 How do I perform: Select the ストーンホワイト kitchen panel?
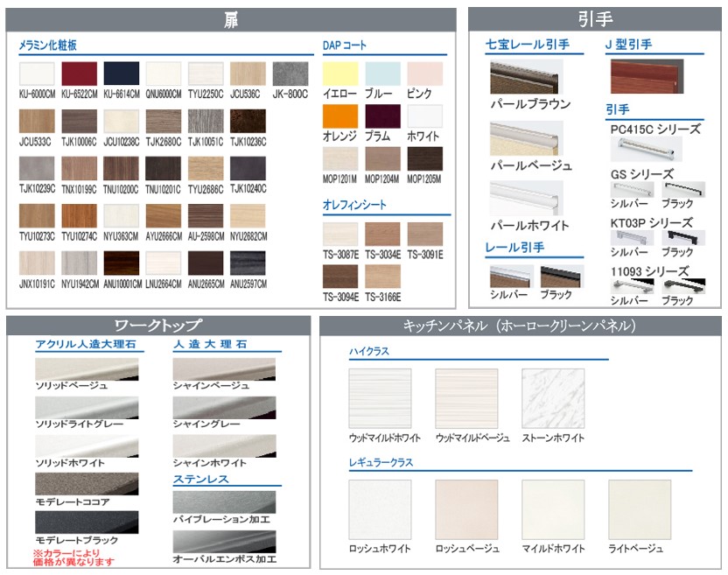point(553,398)
